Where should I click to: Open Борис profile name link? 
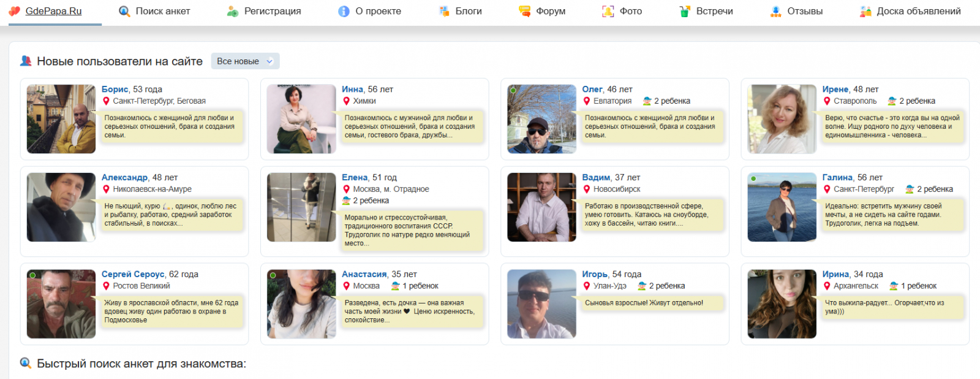115,90
